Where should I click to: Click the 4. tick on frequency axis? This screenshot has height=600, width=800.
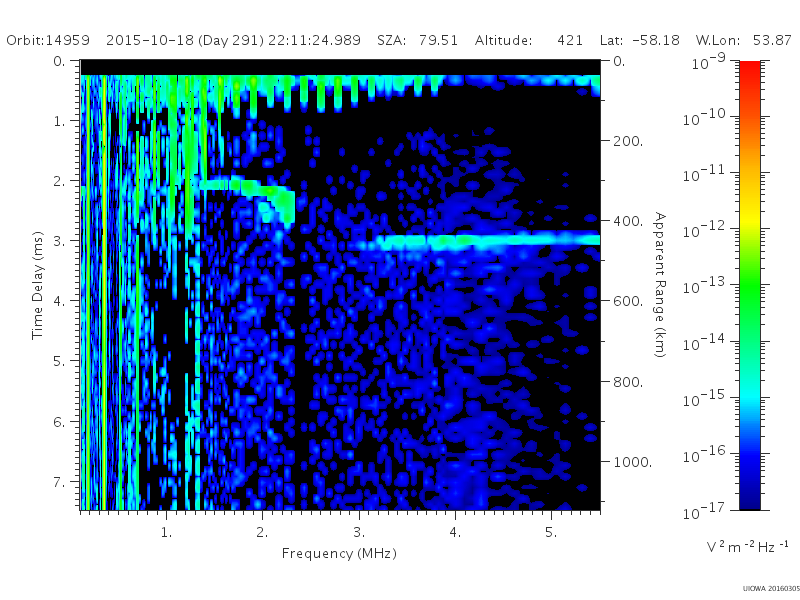click(455, 533)
